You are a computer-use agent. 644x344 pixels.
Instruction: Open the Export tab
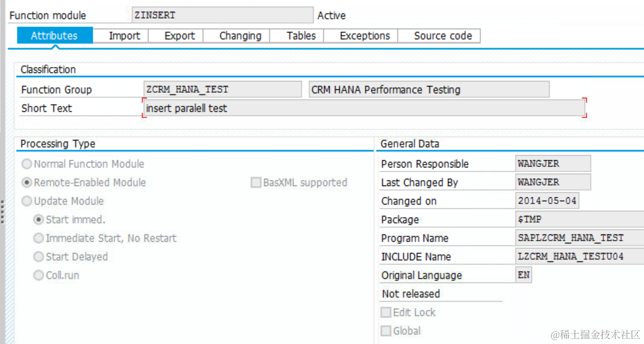click(x=180, y=36)
